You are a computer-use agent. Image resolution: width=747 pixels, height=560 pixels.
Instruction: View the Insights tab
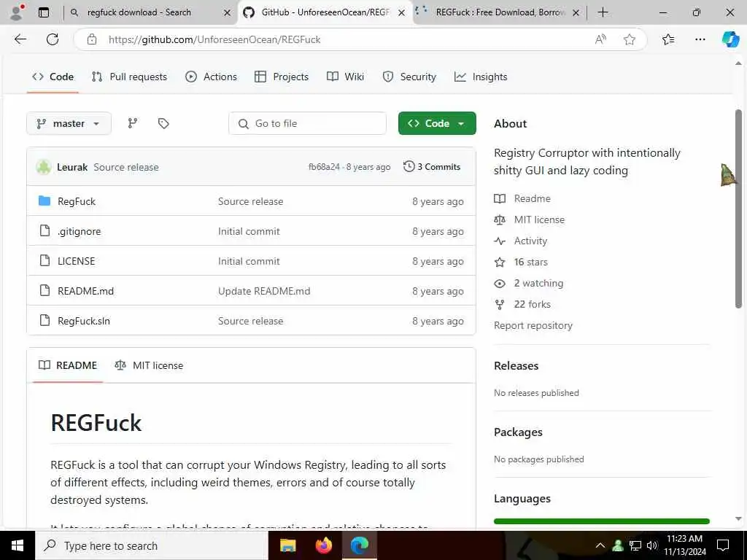click(x=481, y=77)
